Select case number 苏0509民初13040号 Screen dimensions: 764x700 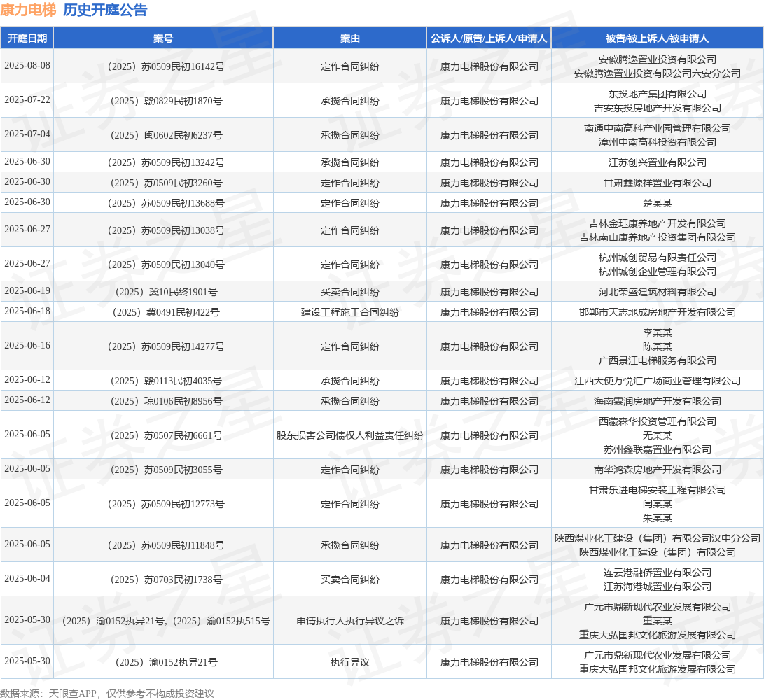pyautogui.click(x=166, y=265)
